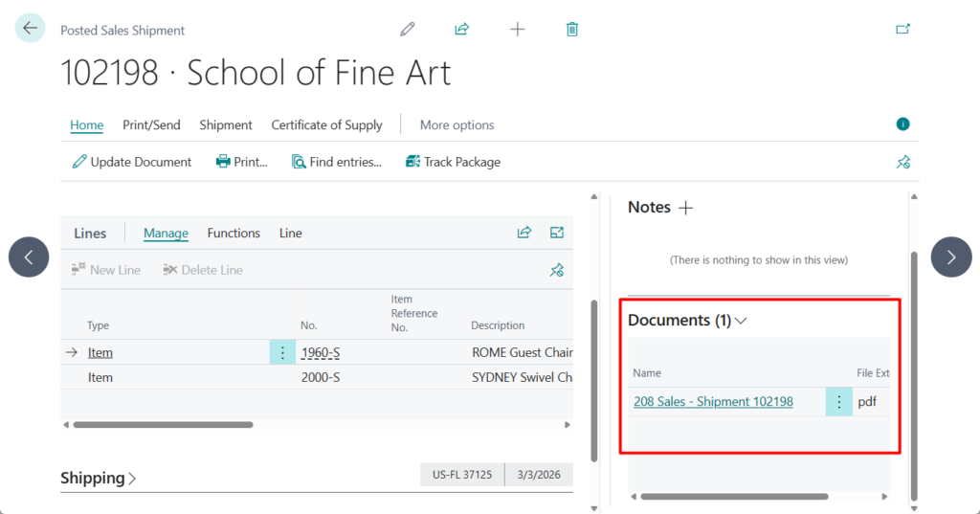
Task: Click the plus icon to create new
Action: tap(518, 29)
